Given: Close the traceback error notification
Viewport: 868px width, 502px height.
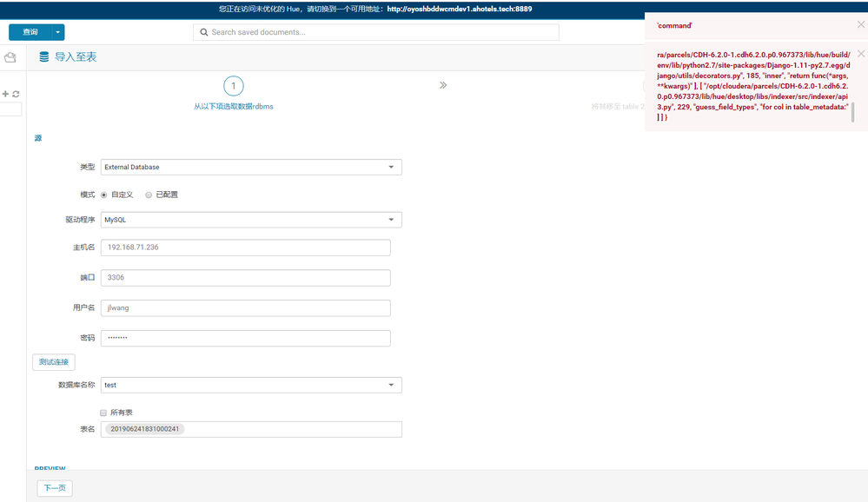Looking at the screenshot, I should tap(861, 54).
